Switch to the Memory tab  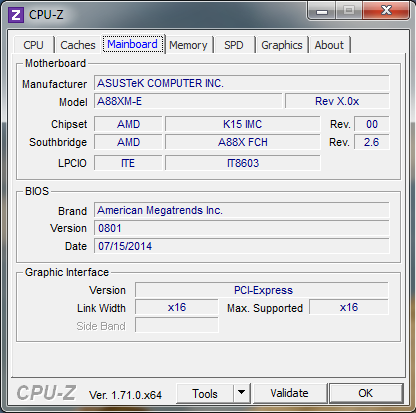click(x=188, y=45)
